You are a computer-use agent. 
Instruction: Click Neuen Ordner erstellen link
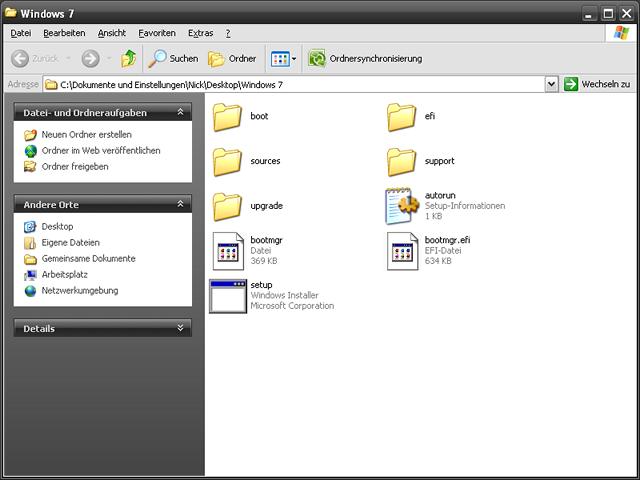[x=87, y=134]
